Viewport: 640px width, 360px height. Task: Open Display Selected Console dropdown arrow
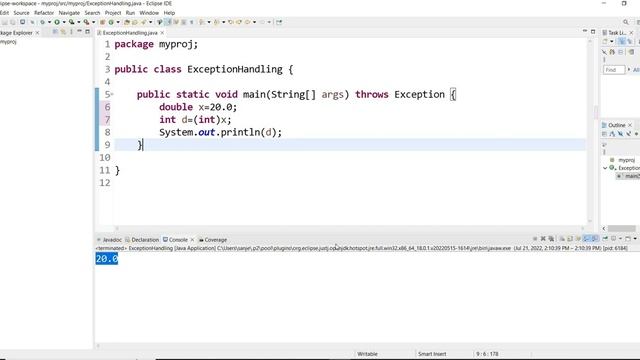pos(620,239)
